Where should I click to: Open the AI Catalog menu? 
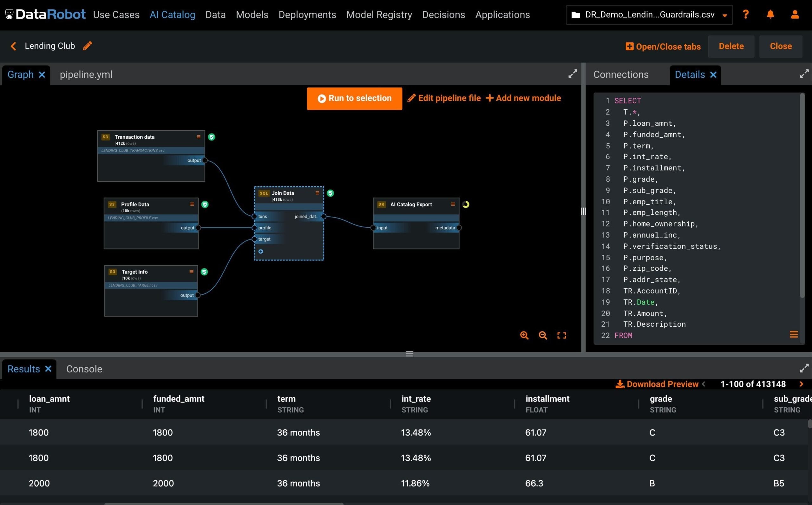(172, 15)
